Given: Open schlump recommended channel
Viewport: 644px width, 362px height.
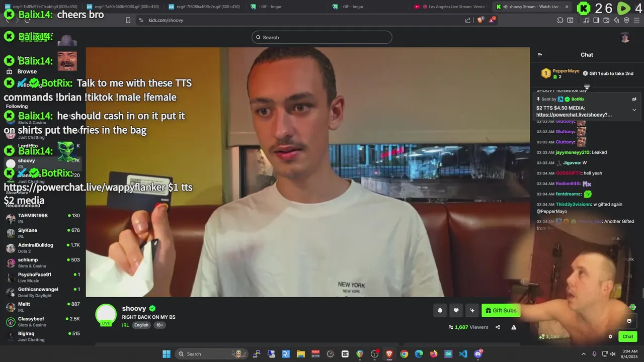Looking at the screenshot, I should coord(43,262).
